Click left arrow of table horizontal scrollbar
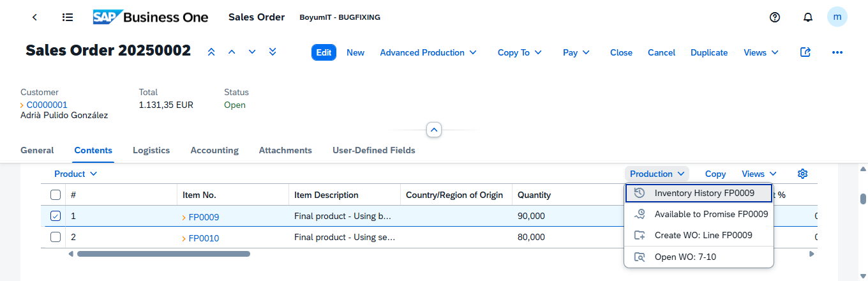The height and width of the screenshot is (281, 868). pyautogui.click(x=71, y=254)
